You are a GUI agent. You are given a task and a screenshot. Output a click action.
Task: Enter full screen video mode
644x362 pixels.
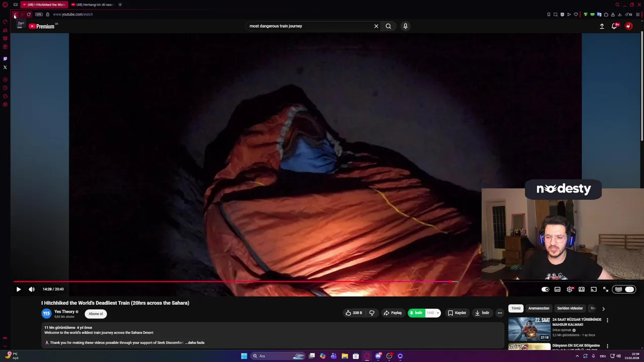click(606, 289)
